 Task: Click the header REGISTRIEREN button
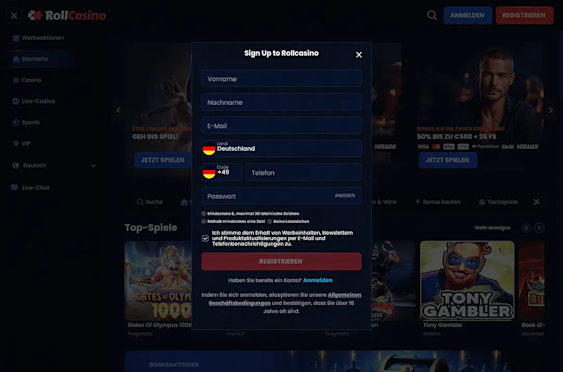click(x=524, y=15)
